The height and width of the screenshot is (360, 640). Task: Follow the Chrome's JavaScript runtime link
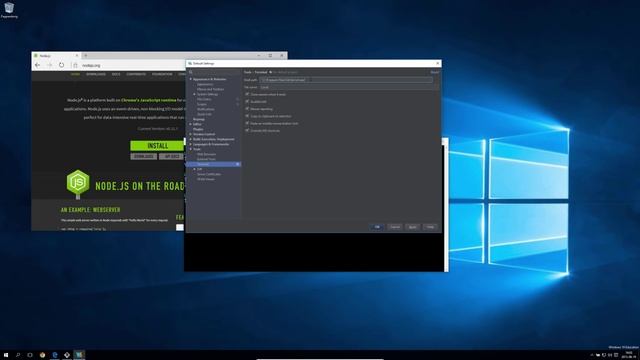(x=149, y=100)
